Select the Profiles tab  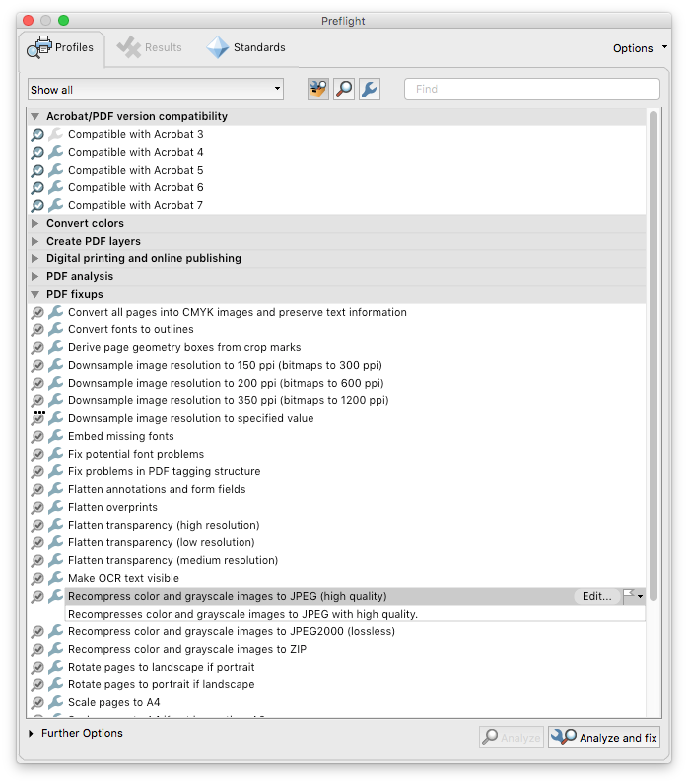tap(60, 47)
